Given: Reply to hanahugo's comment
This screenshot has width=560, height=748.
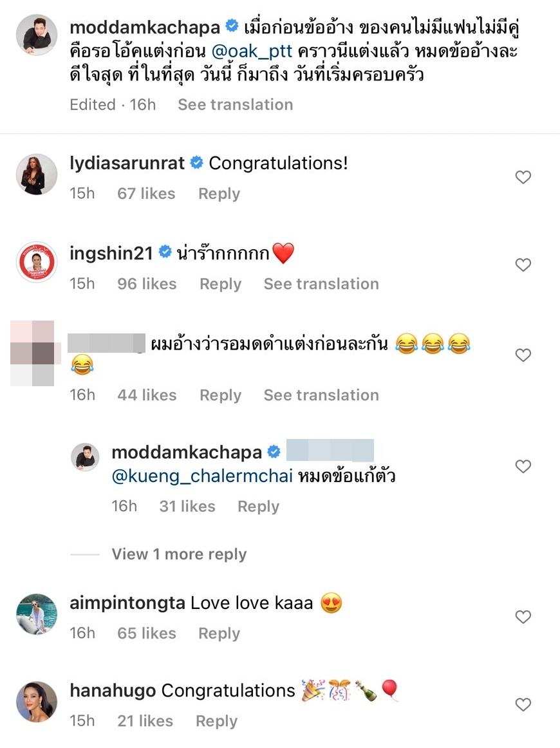Looking at the screenshot, I should pos(216,721).
